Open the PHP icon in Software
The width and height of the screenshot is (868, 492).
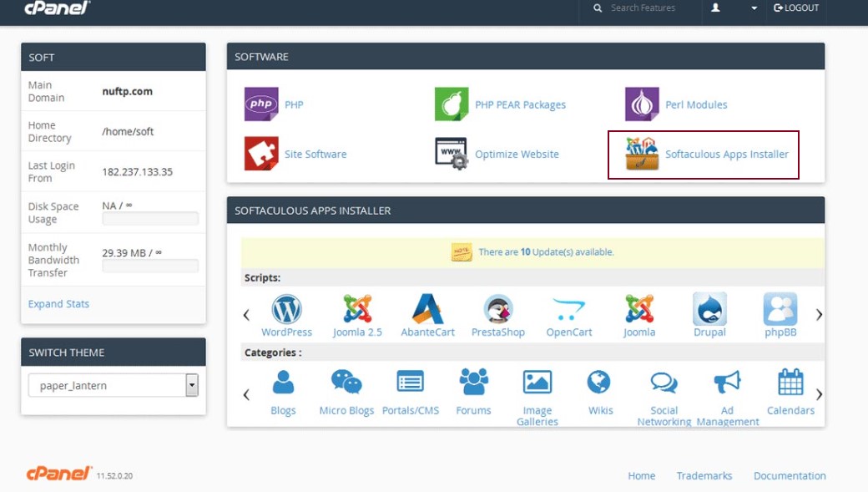pos(261,104)
